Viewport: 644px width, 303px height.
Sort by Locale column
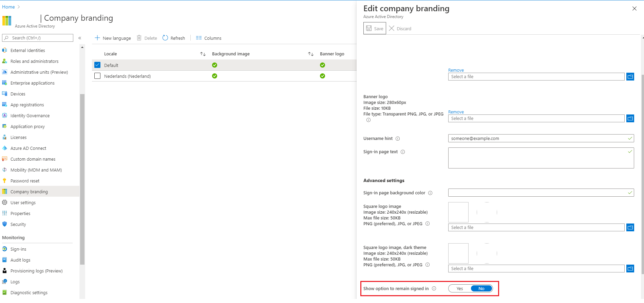point(203,54)
